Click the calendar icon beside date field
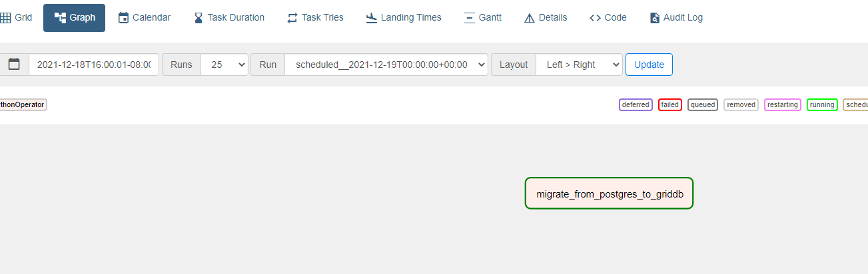Image resolution: width=868 pixels, height=274 pixels. point(14,65)
